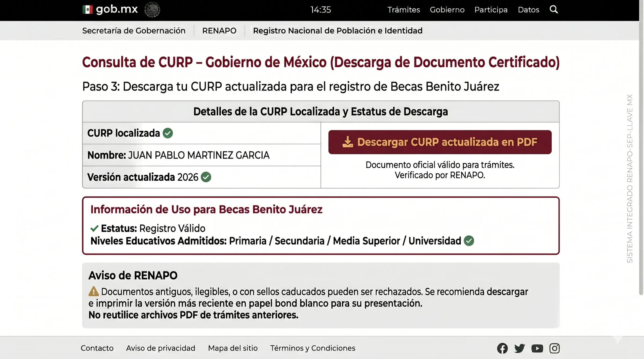Click the 14:35 time in header

pyautogui.click(x=320, y=10)
